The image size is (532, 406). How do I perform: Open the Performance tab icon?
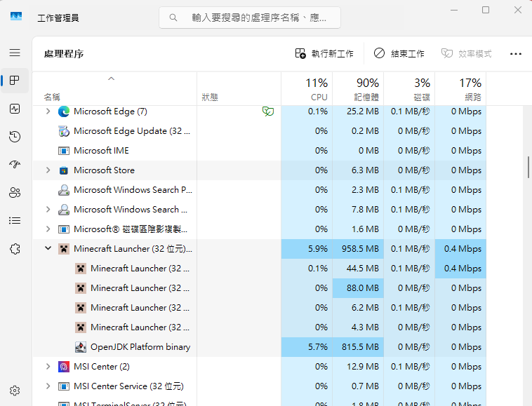pos(15,109)
